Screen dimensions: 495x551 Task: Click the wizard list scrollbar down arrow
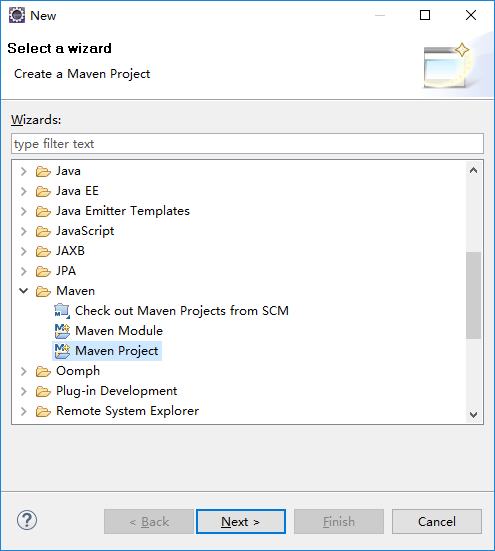coord(473,414)
